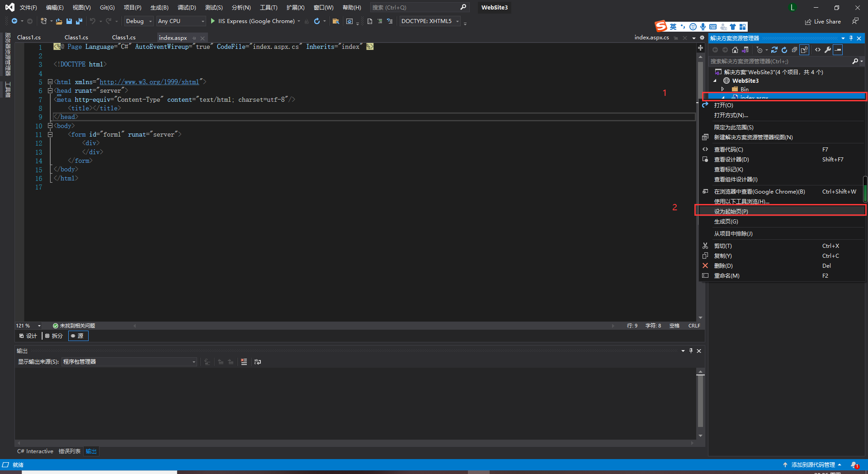The height and width of the screenshot is (474, 868).
Task: Collapse the html tag at line 5
Action: point(50,82)
